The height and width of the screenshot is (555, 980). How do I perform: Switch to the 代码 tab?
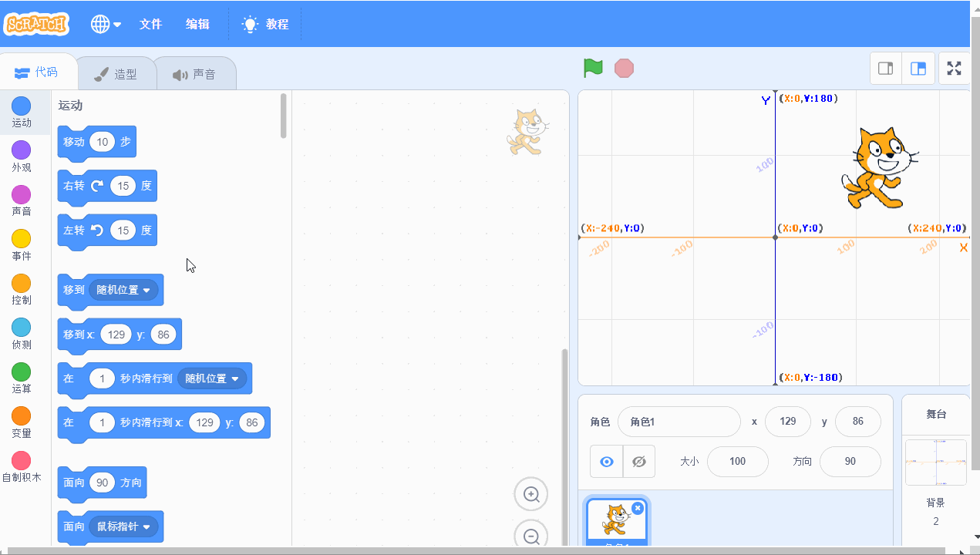click(37, 72)
